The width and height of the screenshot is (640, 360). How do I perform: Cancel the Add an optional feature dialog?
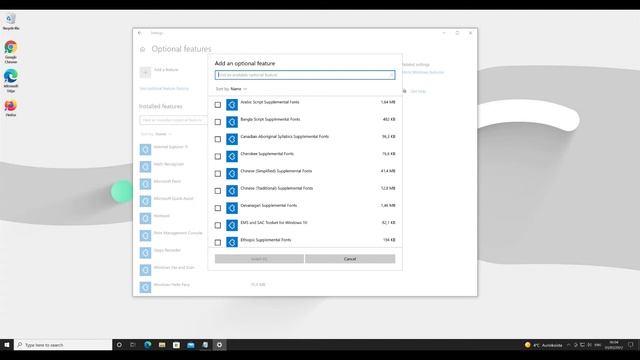350,259
